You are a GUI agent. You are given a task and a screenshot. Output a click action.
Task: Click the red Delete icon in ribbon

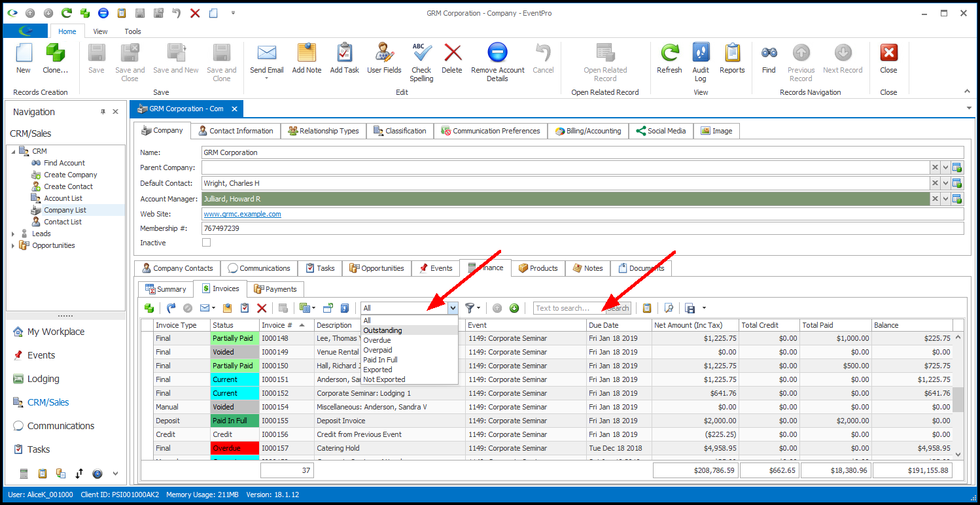(452, 54)
